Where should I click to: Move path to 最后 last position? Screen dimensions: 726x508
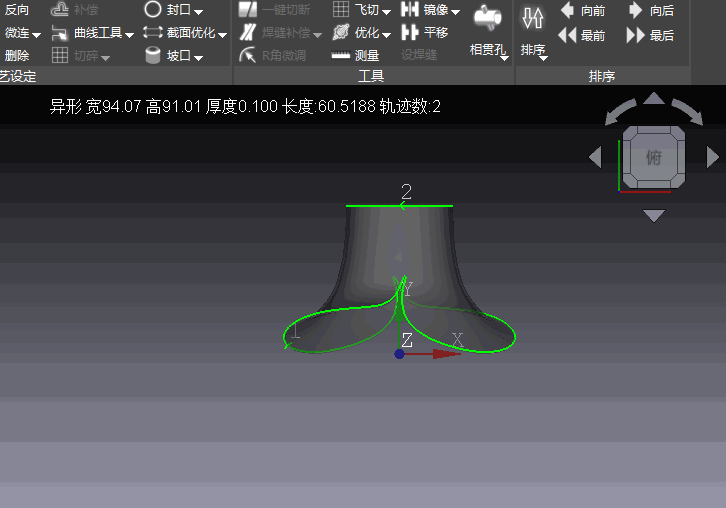coord(650,36)
